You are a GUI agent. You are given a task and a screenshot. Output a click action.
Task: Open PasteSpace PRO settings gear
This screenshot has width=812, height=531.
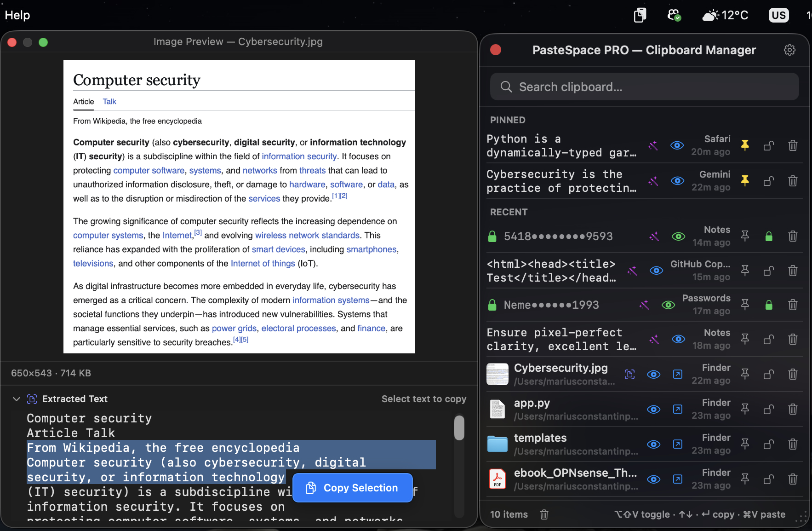(789, 50)
